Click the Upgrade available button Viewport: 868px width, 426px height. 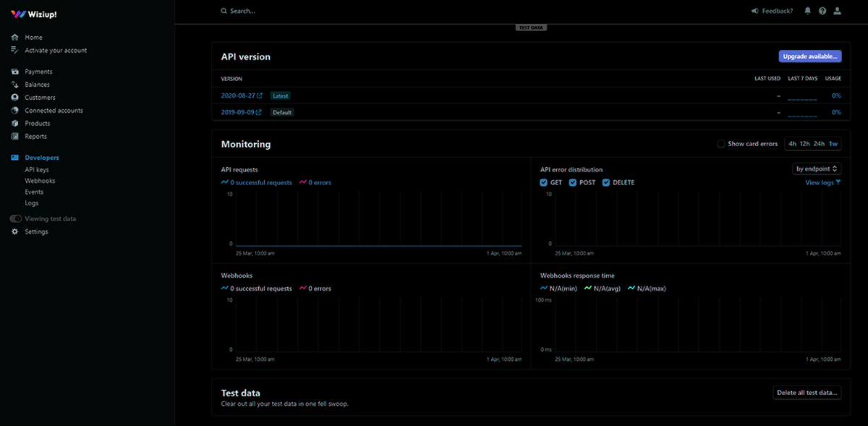[809, 56]
